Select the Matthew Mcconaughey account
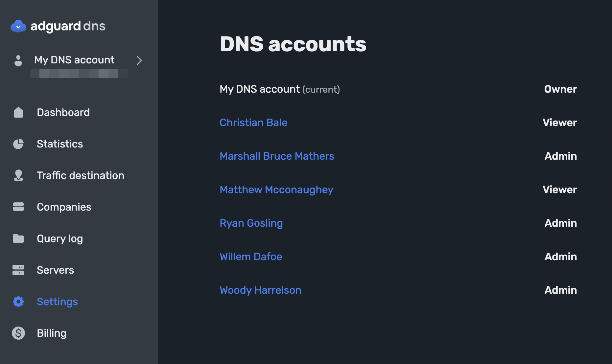612x364 pixels. [x=276, y=190]
